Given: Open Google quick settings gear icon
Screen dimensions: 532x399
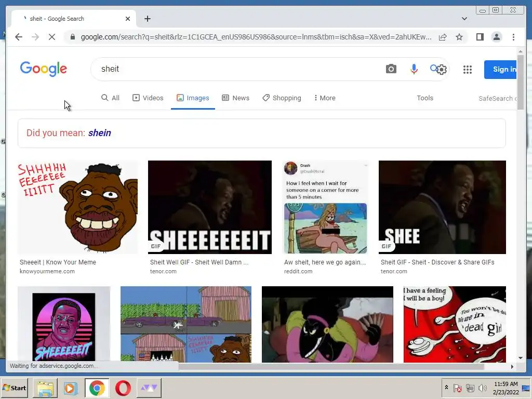Looking at the screenshot, I should (442, 70).
